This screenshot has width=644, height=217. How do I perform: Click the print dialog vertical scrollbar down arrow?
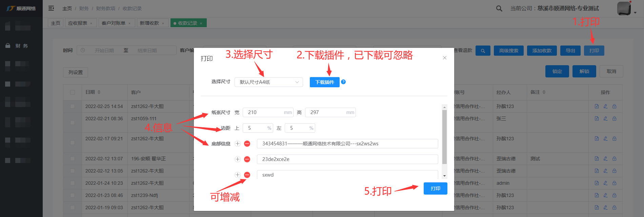[444, 176]
